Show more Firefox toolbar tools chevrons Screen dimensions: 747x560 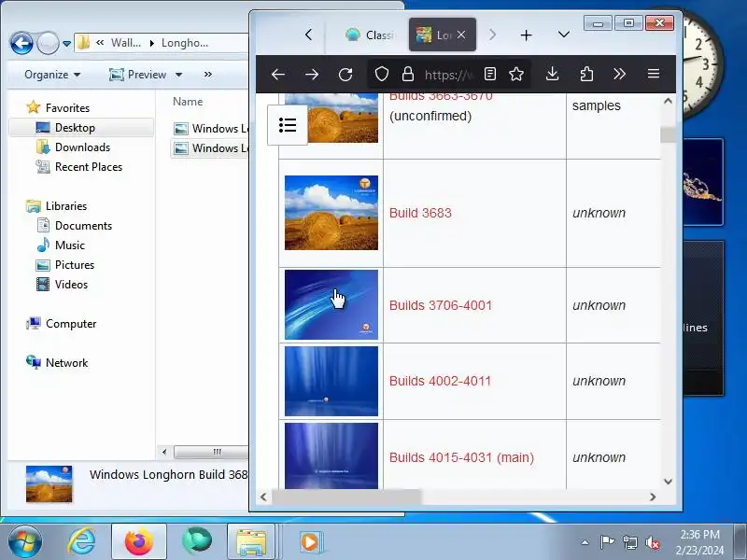[619, 74]
